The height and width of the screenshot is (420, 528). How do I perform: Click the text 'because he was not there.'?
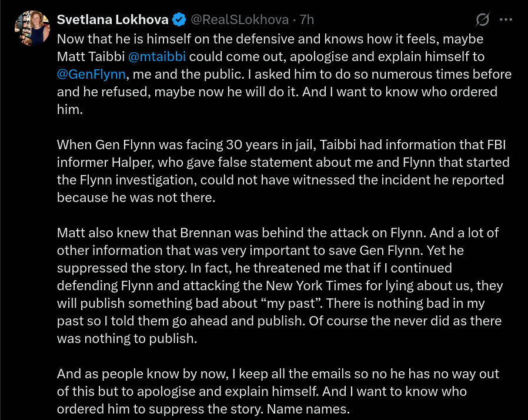coord(136,197)
